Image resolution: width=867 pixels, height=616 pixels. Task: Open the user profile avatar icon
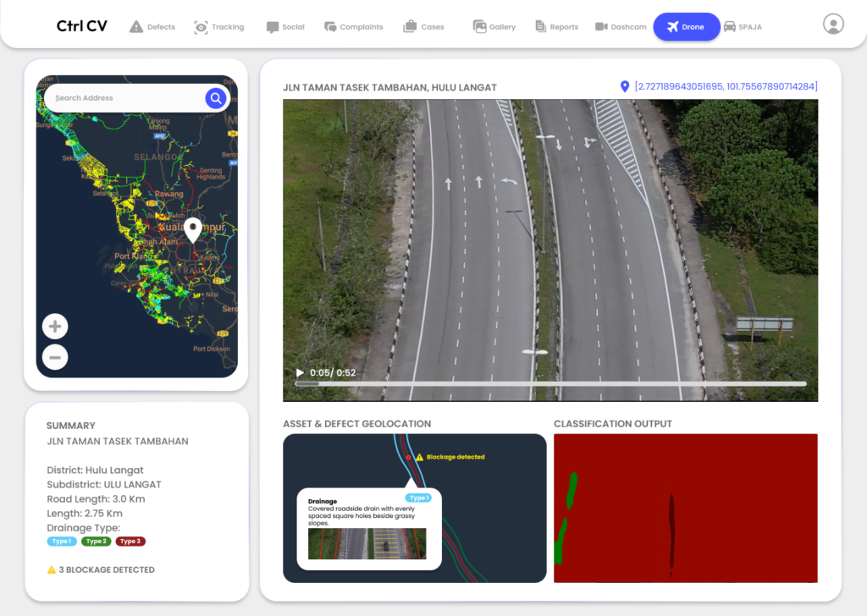(x=833, y=25)
